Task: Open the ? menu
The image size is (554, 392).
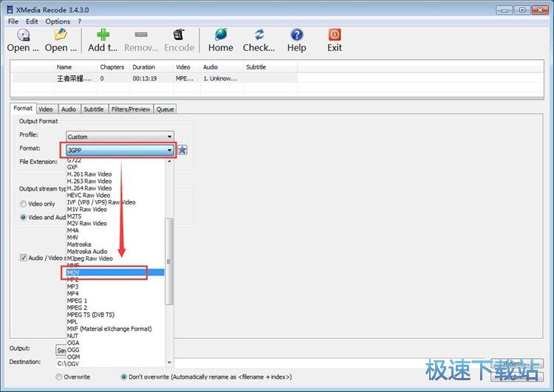Action: pos(80,21)
